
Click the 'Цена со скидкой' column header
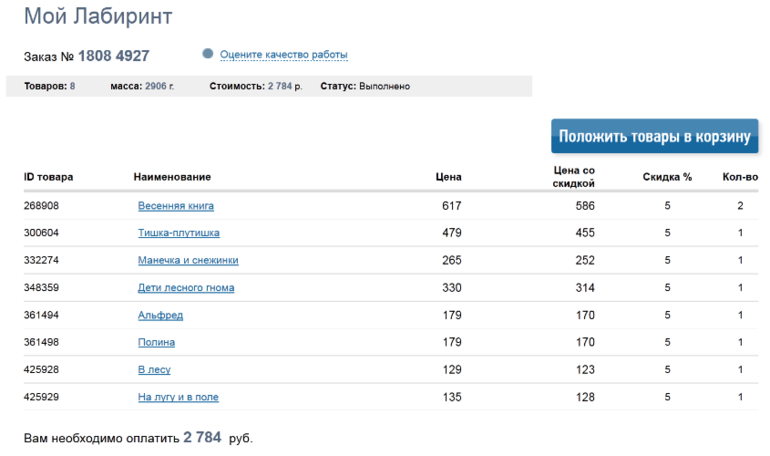[x=574, y=177]
